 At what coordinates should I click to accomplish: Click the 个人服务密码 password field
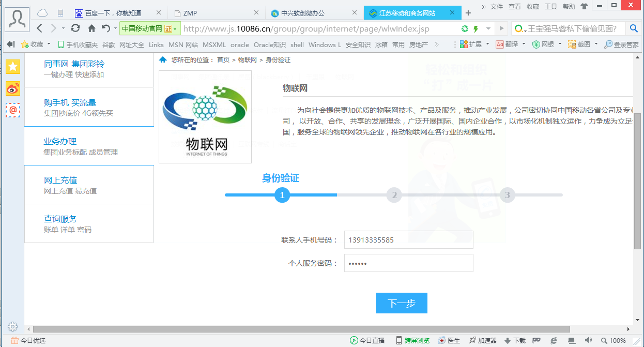[x=409, y=263]
